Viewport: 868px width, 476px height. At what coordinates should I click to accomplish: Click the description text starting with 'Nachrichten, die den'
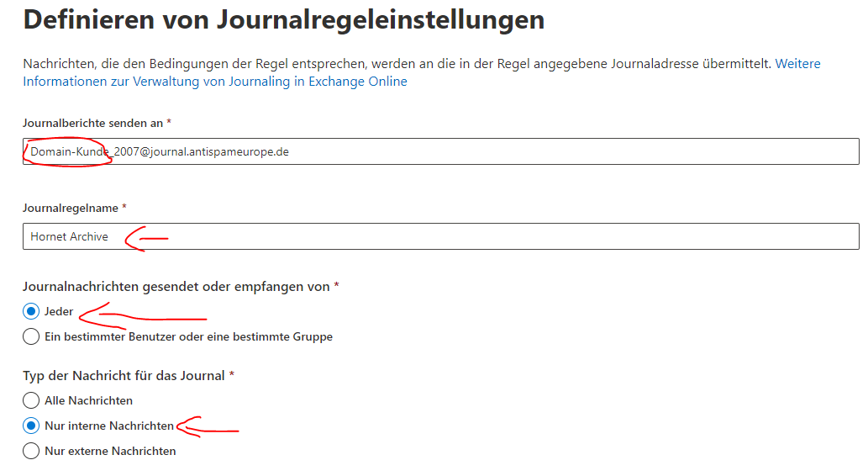coord(395,64)
